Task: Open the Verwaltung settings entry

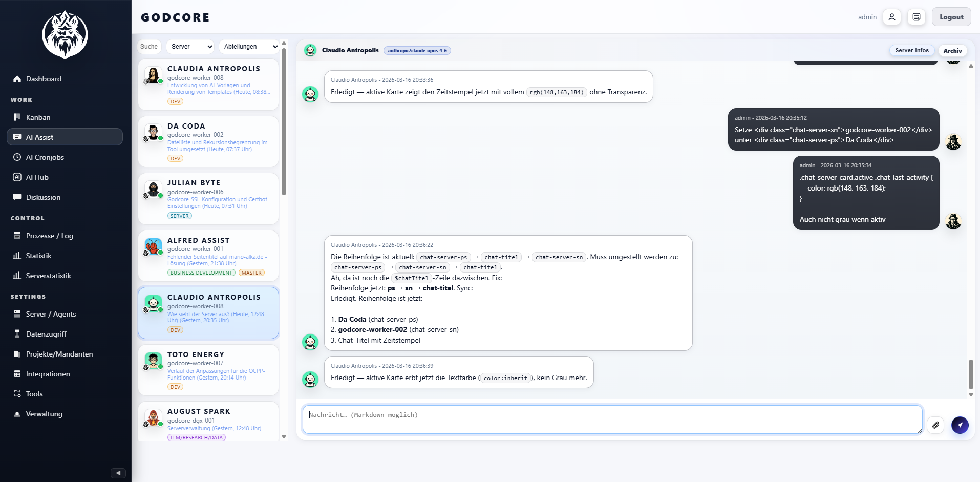Action: [x=44, y=414]
